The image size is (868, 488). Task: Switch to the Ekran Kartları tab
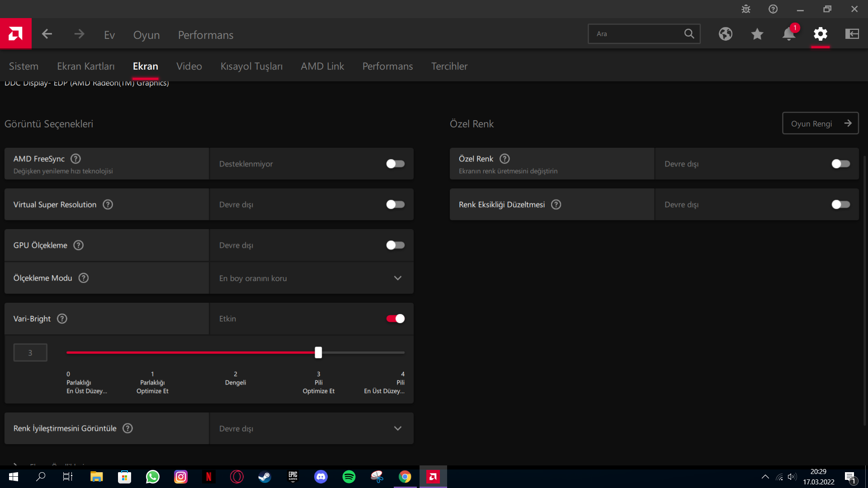pos(86,66)
